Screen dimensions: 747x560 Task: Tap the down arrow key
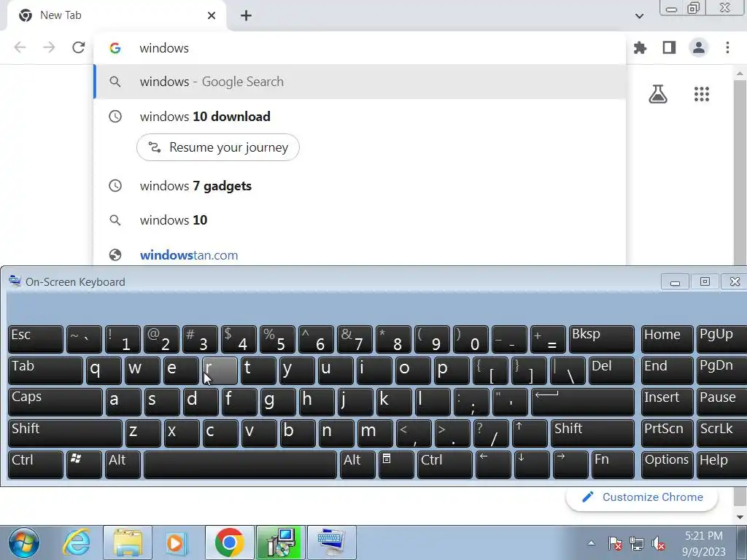(532, 464)
